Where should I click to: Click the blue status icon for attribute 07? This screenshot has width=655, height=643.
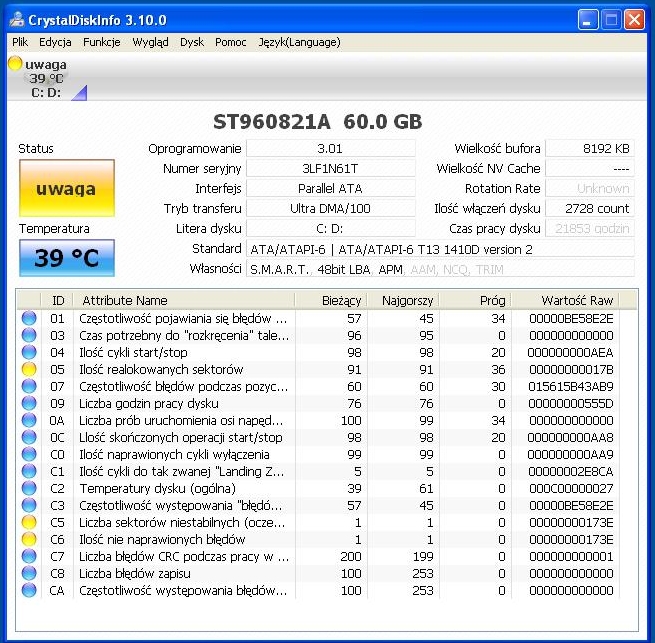(29, 386)
